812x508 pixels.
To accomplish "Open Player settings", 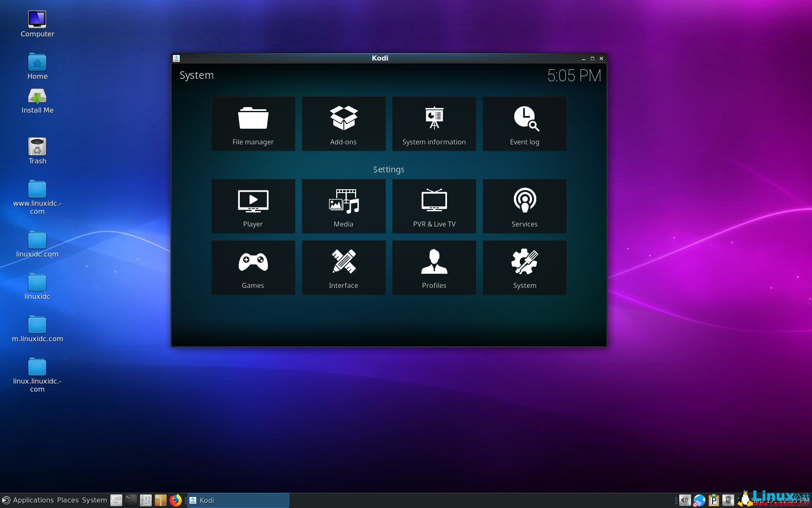I will coord(252,206).
